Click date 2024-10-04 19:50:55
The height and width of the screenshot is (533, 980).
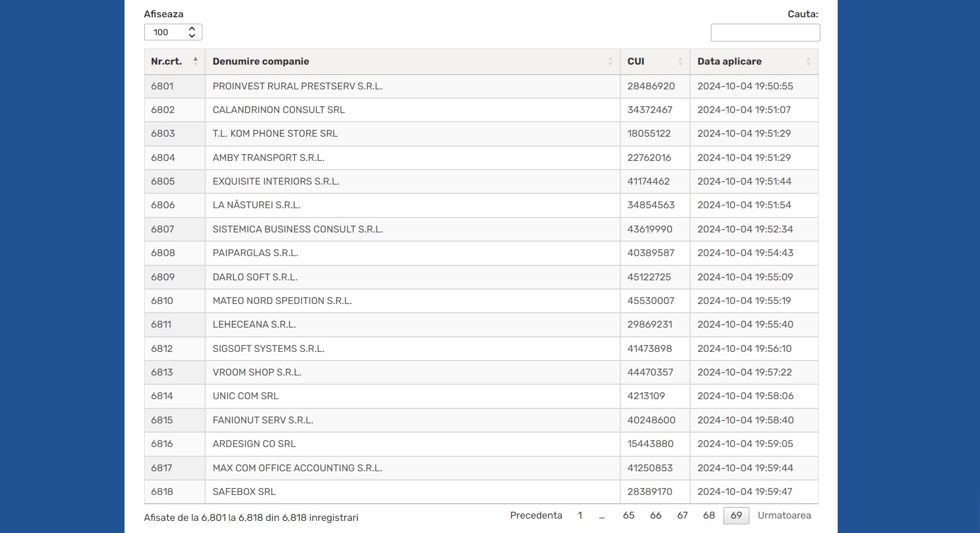[745, 87]
